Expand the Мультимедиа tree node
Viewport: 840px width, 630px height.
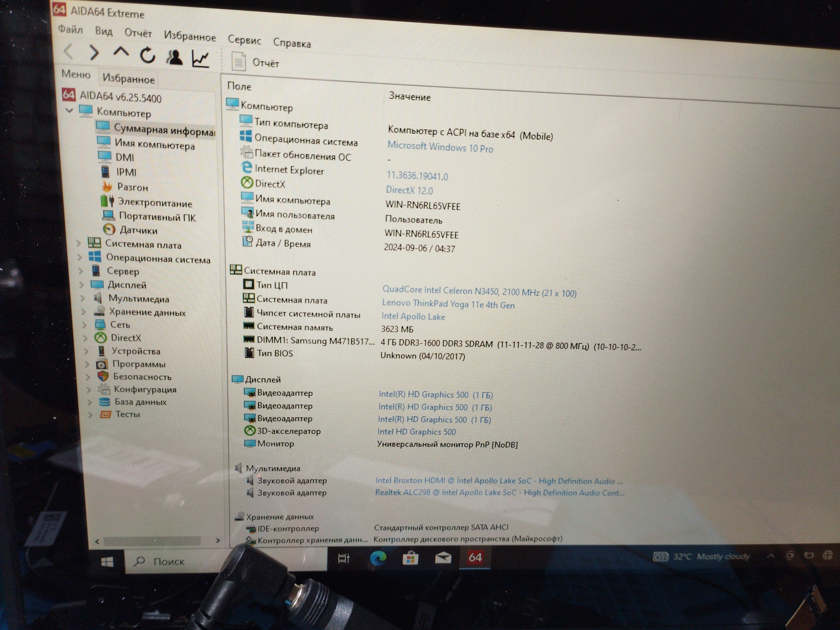tap(83, 298)
